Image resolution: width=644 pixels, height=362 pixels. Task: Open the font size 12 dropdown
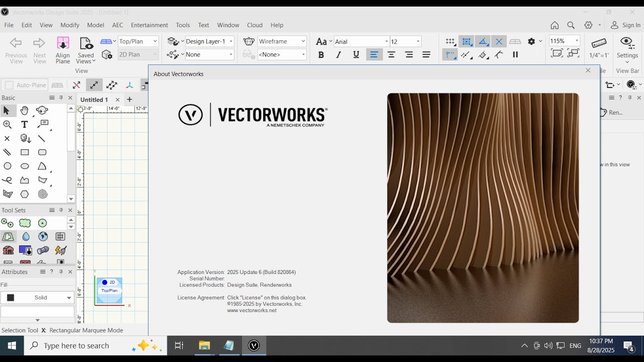pyautogui.click(x=406, y=41)
